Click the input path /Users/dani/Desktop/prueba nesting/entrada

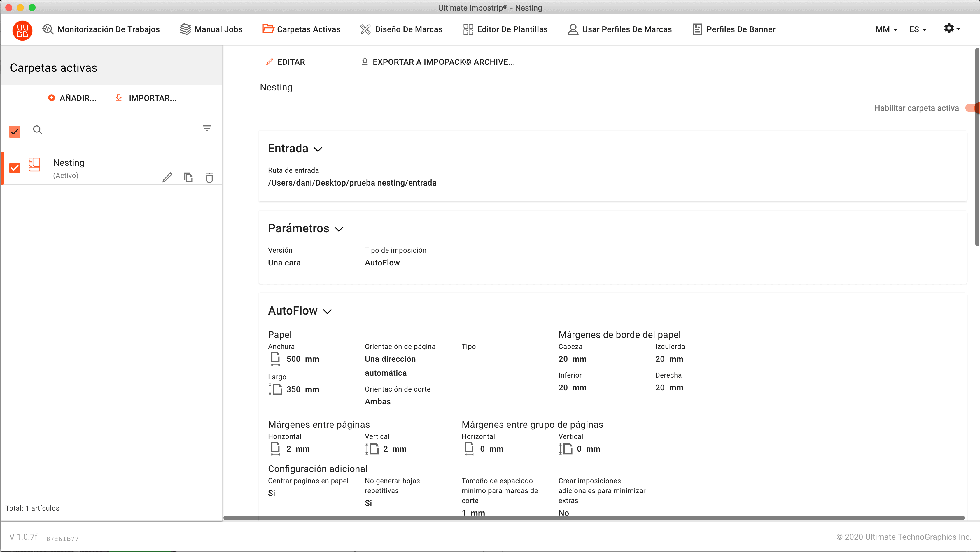coord(352,183)
